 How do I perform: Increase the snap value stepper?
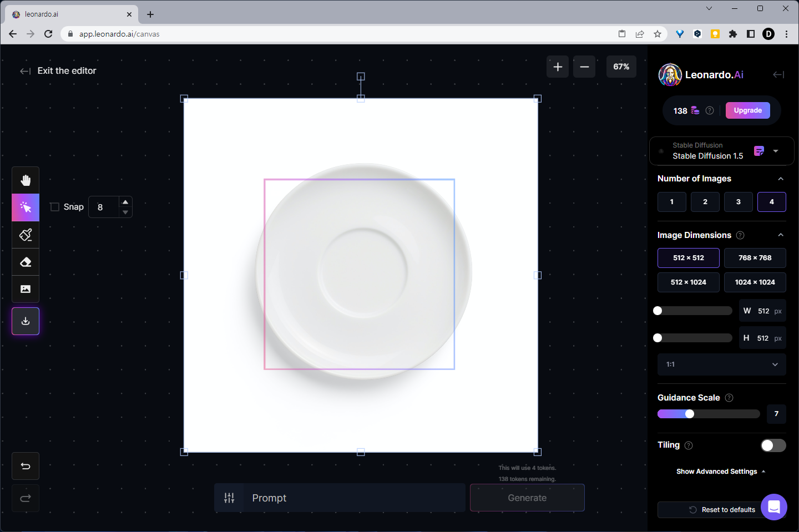(125, 202)
